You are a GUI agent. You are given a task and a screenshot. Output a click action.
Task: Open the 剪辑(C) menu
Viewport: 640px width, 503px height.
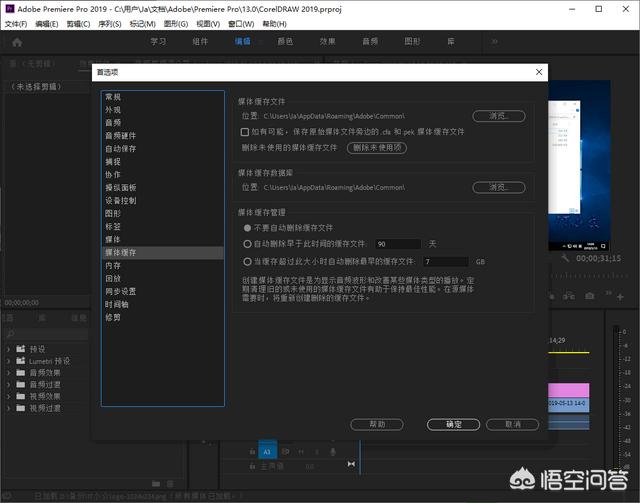(78, 24)
